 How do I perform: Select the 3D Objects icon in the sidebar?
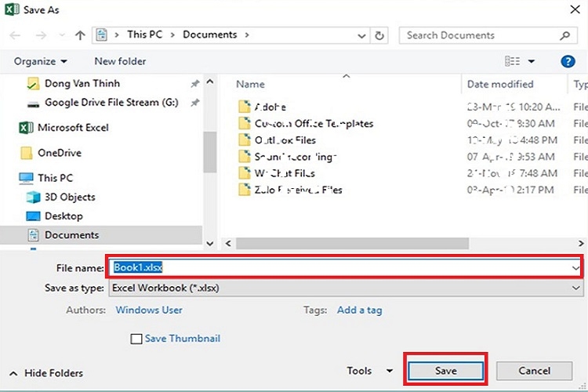point(33,198)
